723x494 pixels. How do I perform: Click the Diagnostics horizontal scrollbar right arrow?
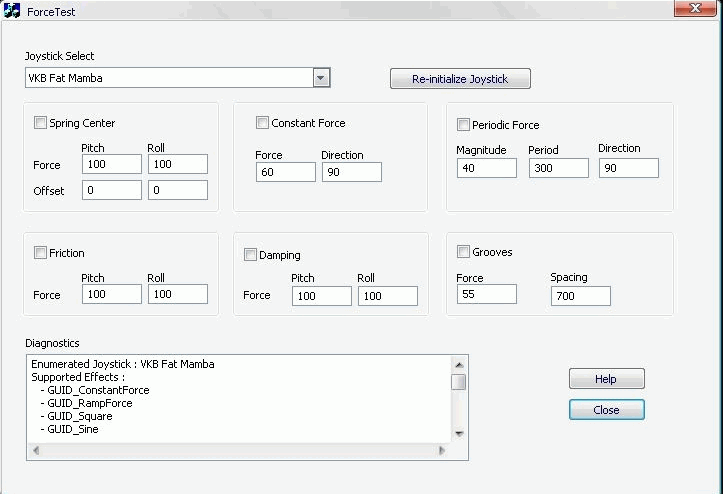443,451
